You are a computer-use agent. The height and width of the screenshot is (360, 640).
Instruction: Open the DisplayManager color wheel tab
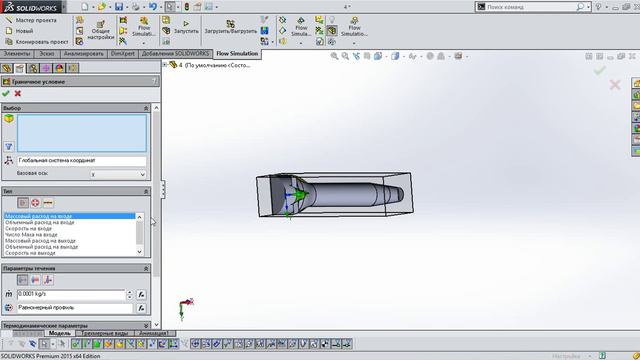coord(60,68)
